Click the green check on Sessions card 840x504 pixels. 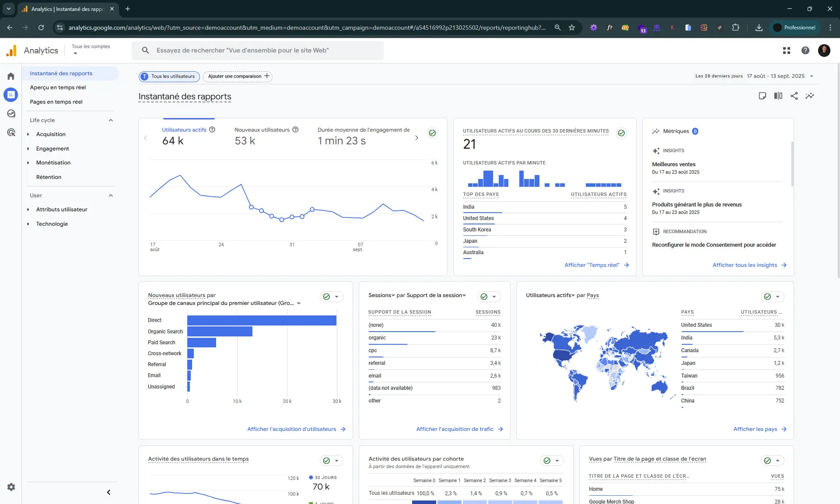coord(484,297)
